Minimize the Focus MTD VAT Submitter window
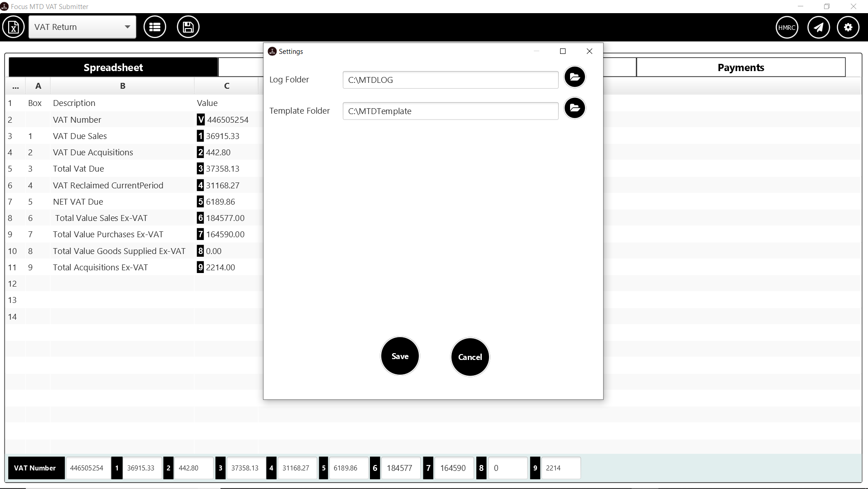The image size is (868, 489). coord(801,6)
